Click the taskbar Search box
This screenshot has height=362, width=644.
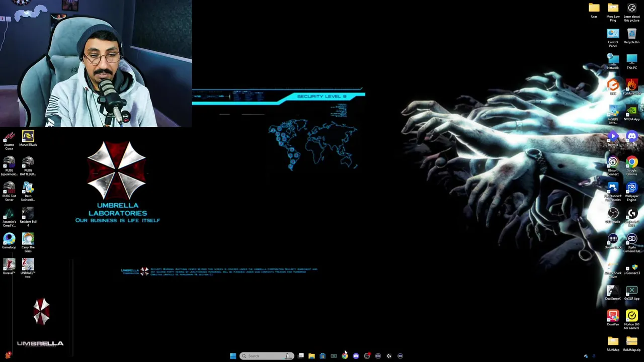[x=267, y=356]
